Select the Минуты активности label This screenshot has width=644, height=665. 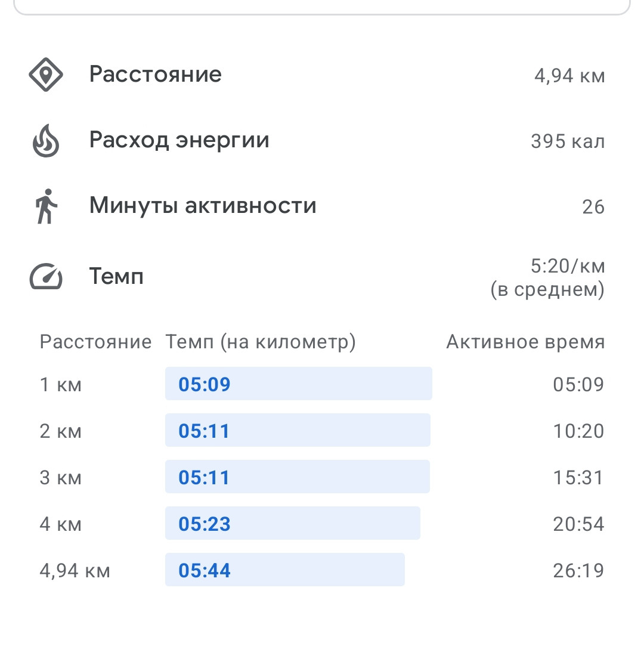click(x=203, y=206)
